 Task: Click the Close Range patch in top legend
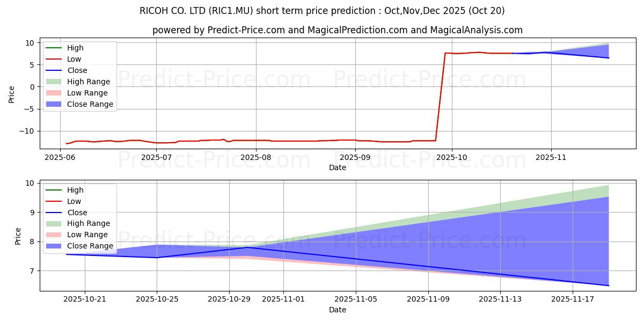point(55,104)
